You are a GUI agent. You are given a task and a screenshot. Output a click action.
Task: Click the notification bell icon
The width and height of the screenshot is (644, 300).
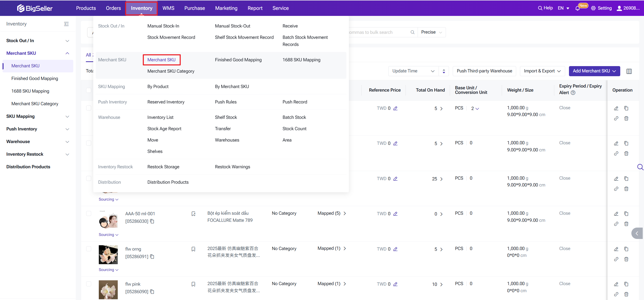point(577,8)
